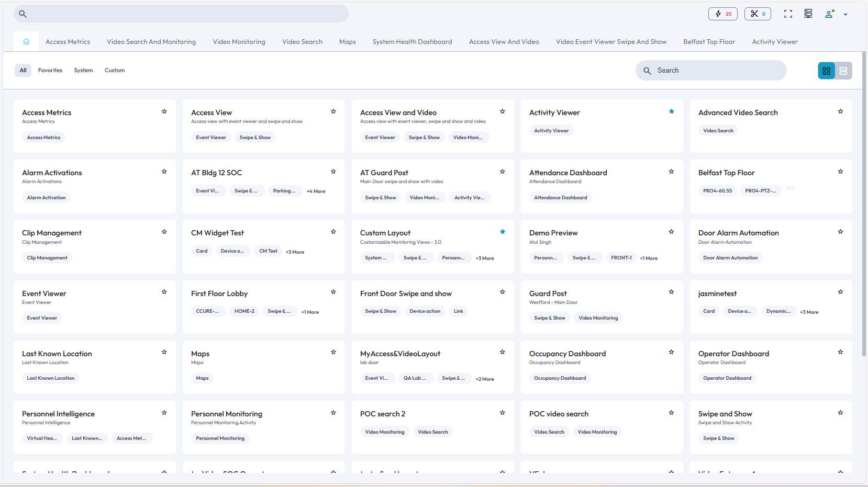Click the Swipe & Show tag on Guard Post
868x487 pixels.
coord(549,318)
